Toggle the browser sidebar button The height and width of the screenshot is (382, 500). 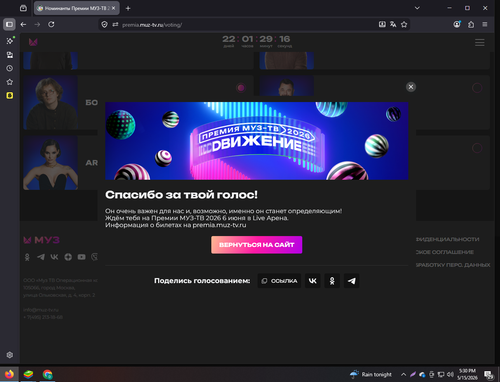click(9, 24)
